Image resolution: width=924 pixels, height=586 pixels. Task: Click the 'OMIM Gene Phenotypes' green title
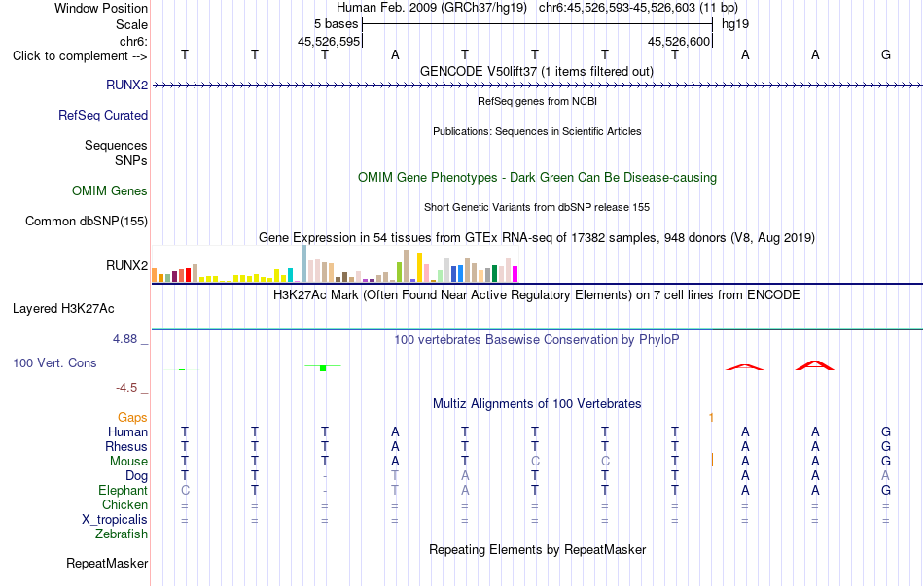click(537, 177)
